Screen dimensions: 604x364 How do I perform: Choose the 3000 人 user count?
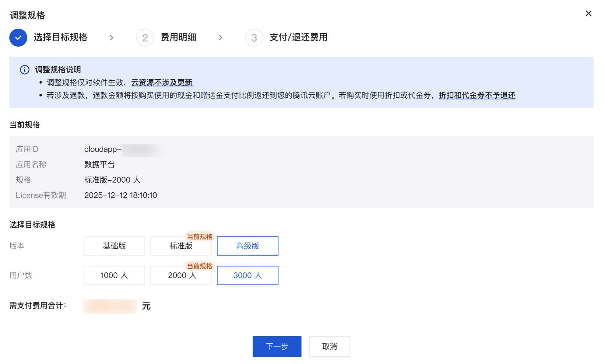coord(248,275)
